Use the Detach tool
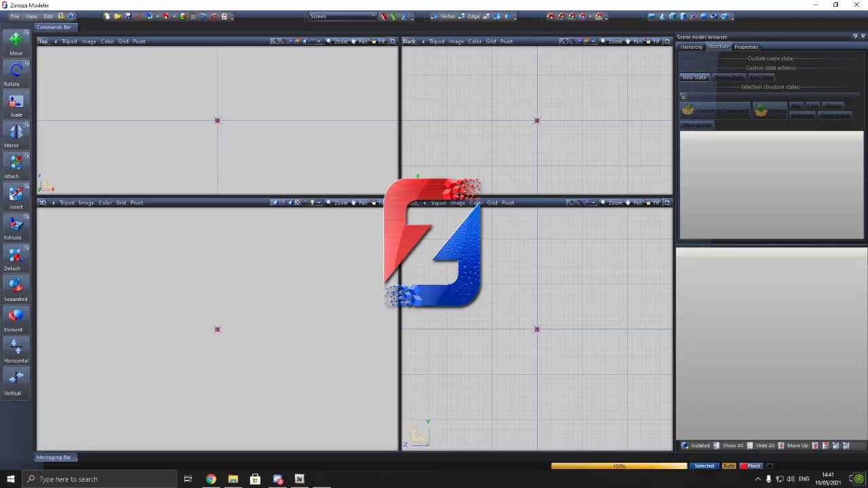This screenshot has width=868, height=488. 16,258
